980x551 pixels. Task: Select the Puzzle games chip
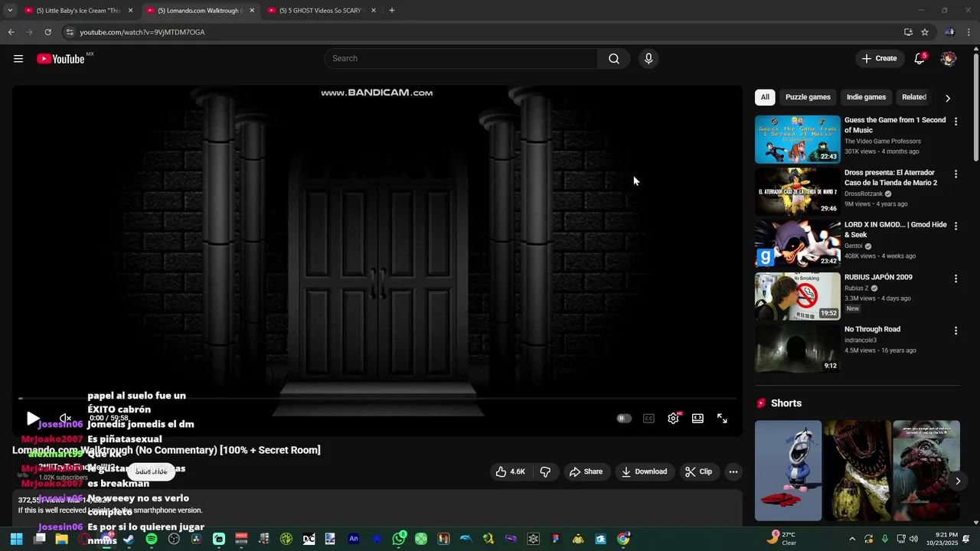point(808,97)
